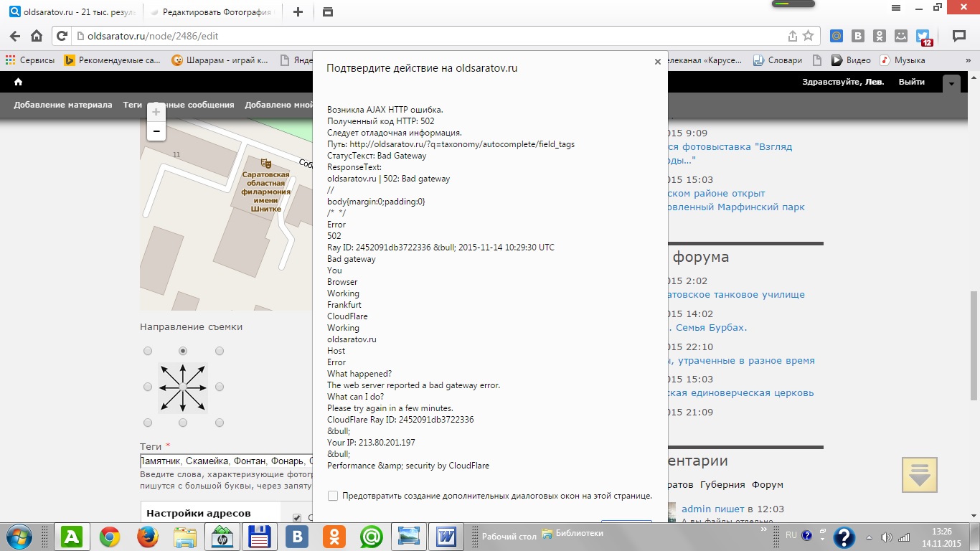This screenshot has width=980, height=551.
Task: Select the bottom-center shooting direction radio
Action: [x=183, y=423]
